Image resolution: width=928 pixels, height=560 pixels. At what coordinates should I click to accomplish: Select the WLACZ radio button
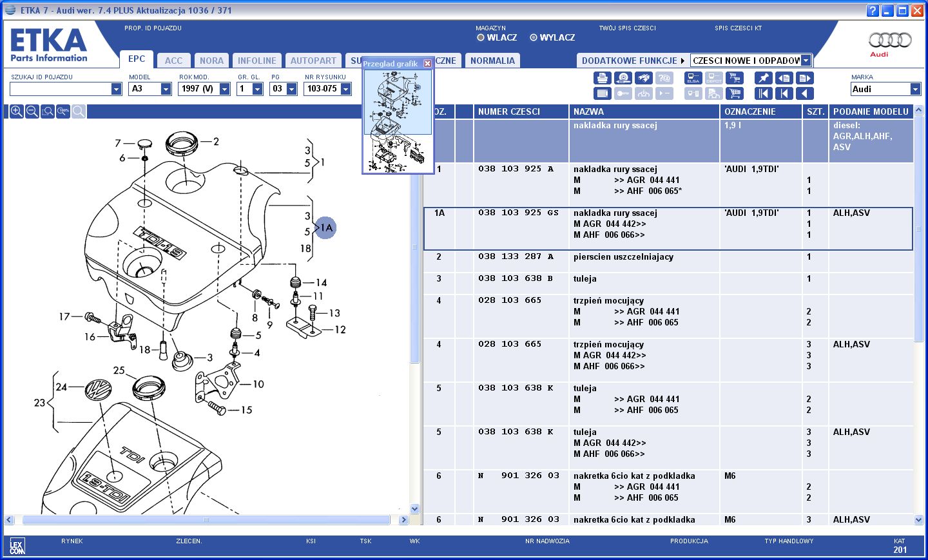click(x=480, y=37)
